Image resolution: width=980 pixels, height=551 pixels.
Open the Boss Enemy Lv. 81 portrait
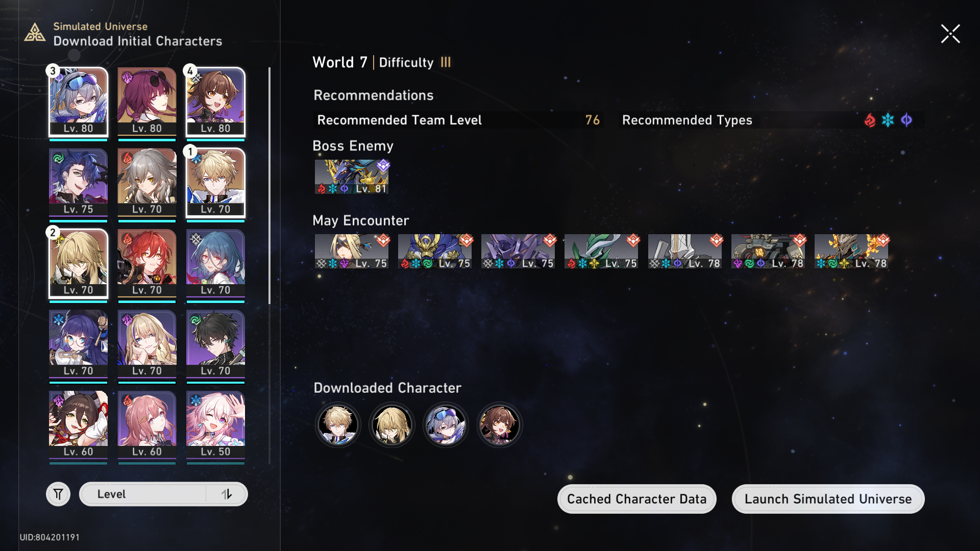click(352, 177)
